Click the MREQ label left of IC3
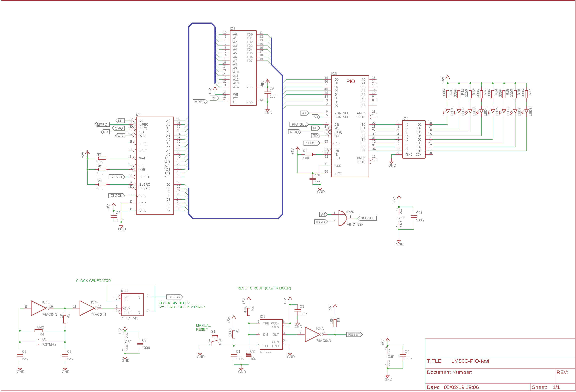 (x=200, y=102)
